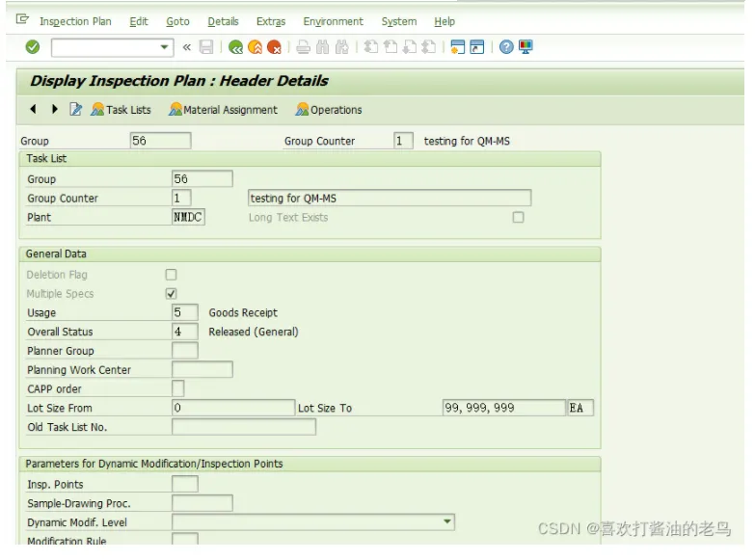755x560 pixels.
Task: Click the green checkmark Enter icon
Action: tap(32, 47)
